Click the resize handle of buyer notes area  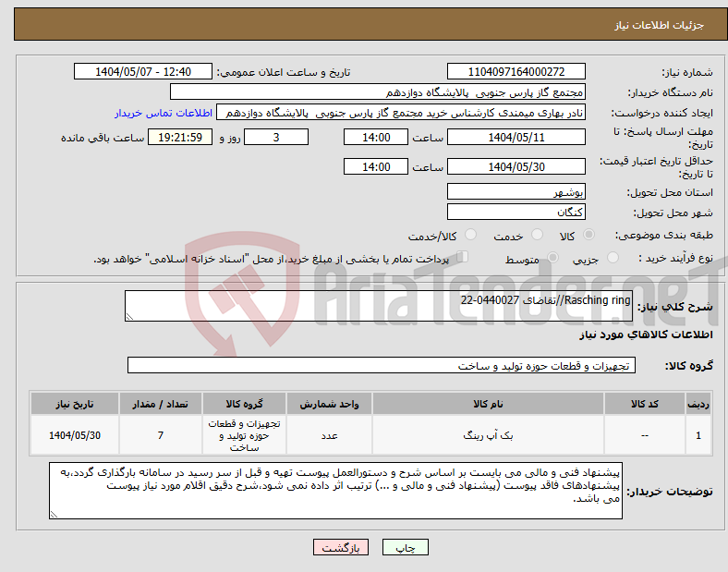tap(54, 515)
